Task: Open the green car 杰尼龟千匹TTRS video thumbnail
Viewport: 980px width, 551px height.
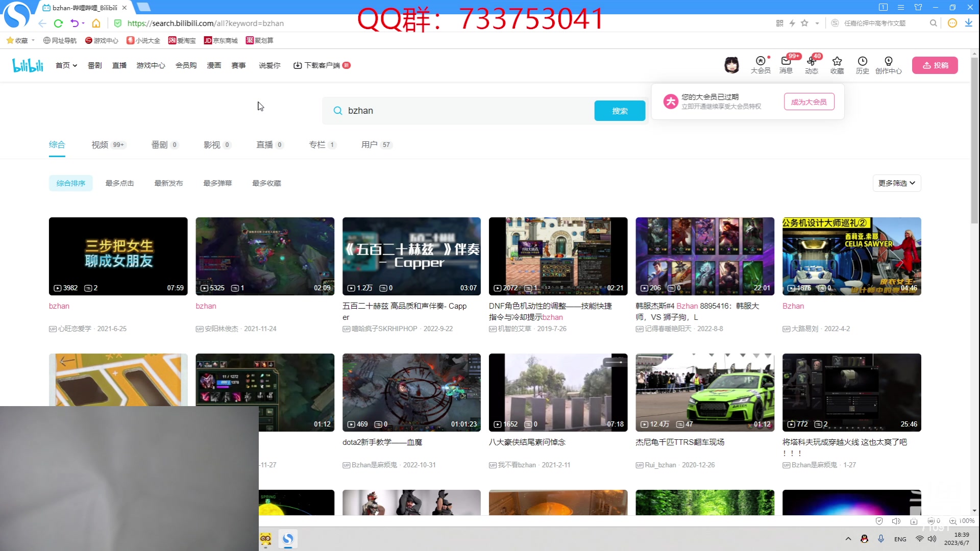Action: [705, 392]
